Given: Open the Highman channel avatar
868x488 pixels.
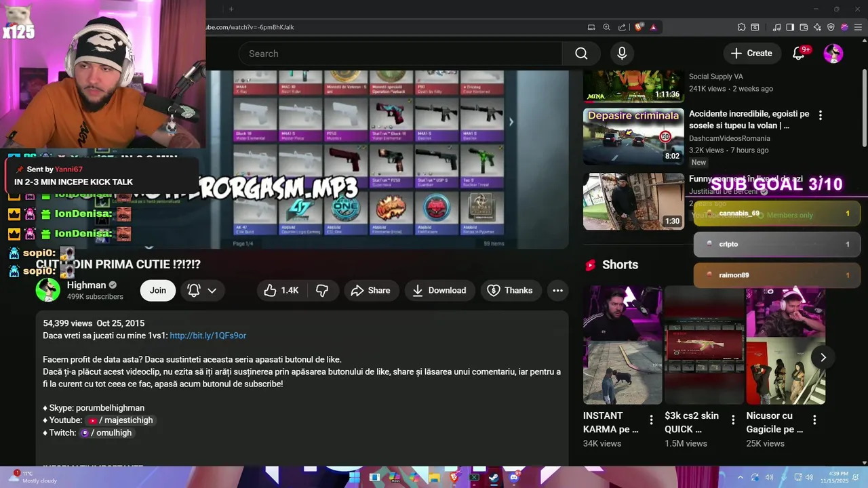Looking at the screenshot, I should coord(47,290).
